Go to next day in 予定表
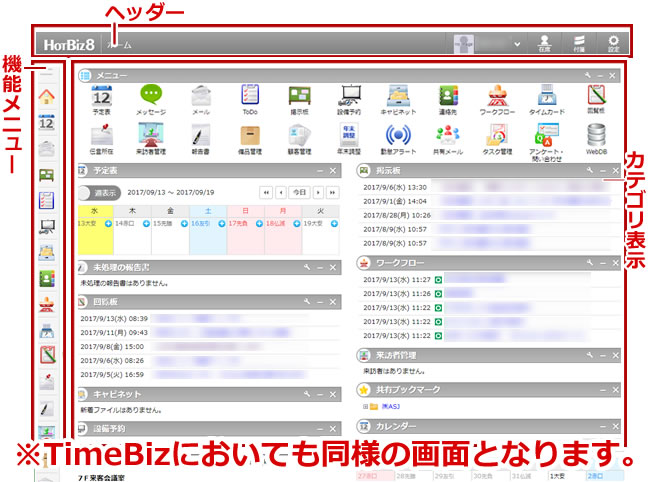648x482 pixels. (318, 192)
